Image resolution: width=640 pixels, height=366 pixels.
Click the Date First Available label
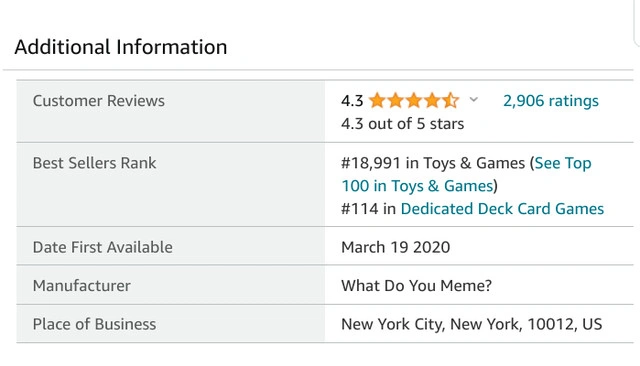(102, 247)
